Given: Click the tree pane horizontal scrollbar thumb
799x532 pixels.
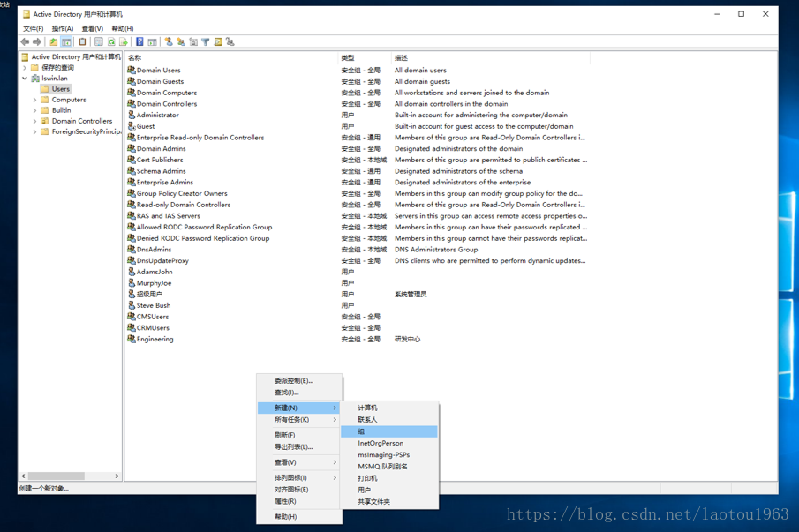Looking at the screenshot, I should coord(56,476).
